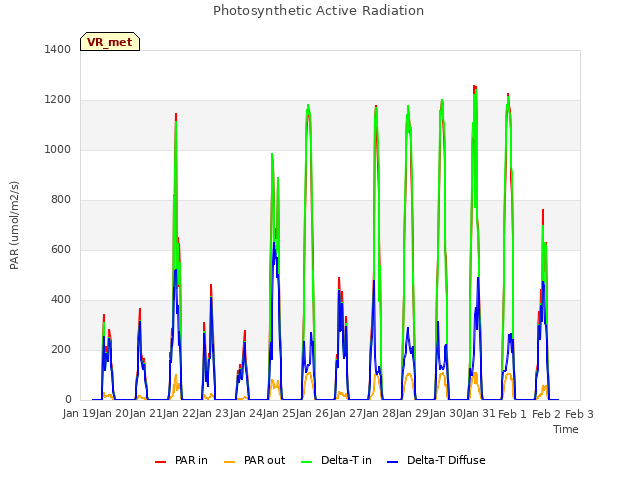Click the 600 y-axis tick label
This screenshot has height=480, width=640.
[61, 249]
